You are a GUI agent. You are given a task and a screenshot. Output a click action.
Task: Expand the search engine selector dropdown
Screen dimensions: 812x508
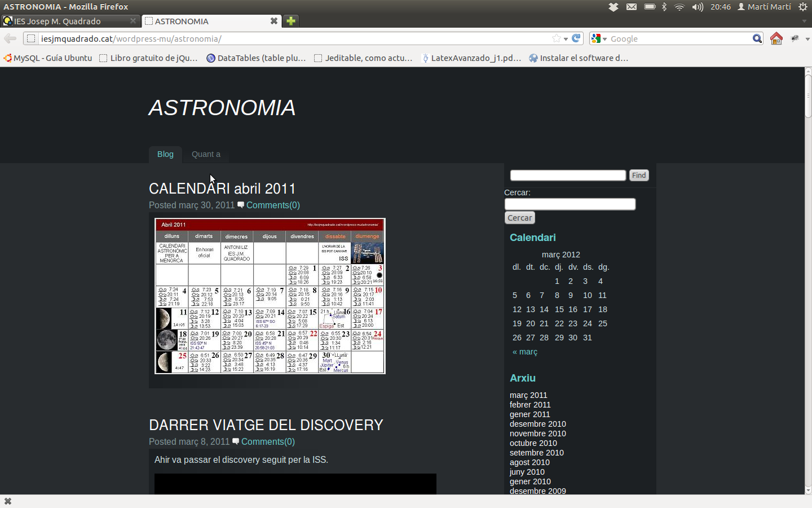(599, 38)
